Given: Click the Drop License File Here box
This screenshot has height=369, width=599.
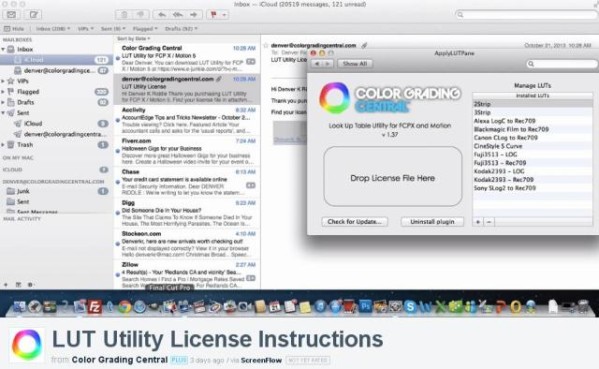Looking at the screenshot, I should [393, 176].
